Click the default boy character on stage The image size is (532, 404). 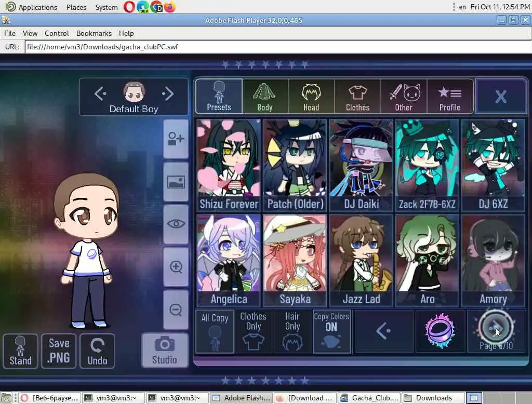[87, 251]
